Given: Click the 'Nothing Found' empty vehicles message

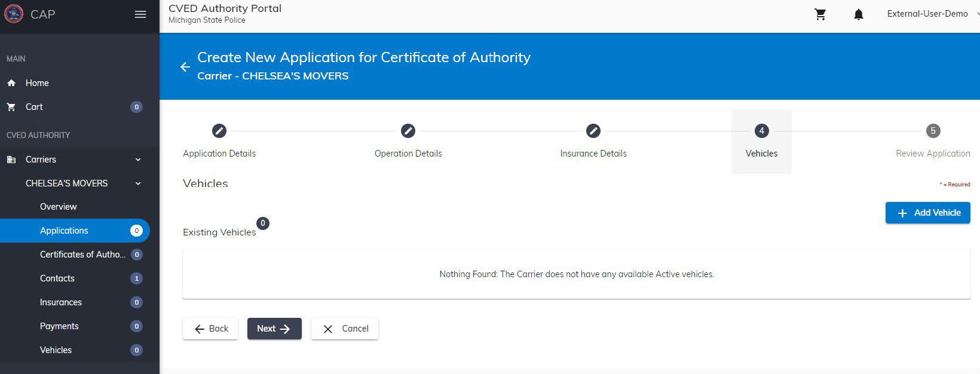Looking at the screenshot, I should coord(577,274).
